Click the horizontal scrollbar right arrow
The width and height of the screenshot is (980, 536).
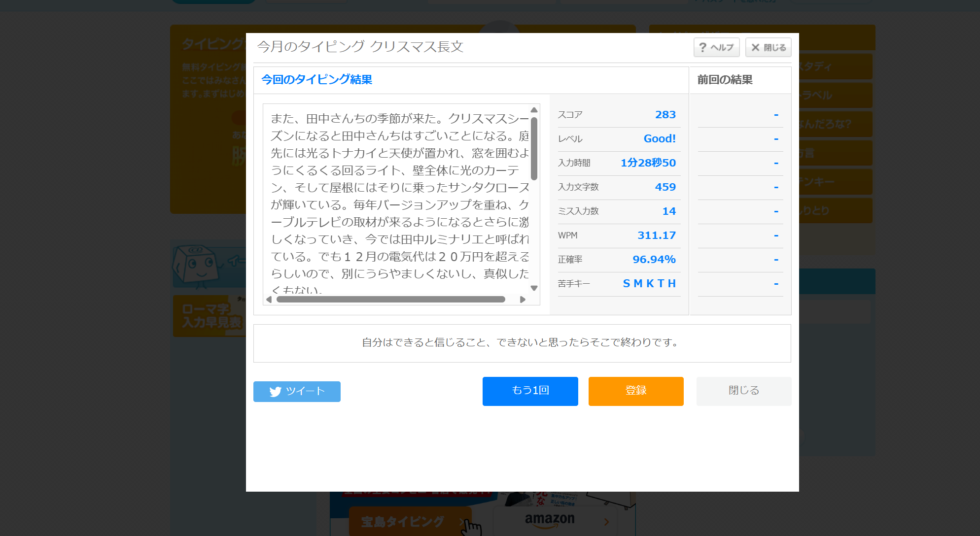click(x=523, y=300)
